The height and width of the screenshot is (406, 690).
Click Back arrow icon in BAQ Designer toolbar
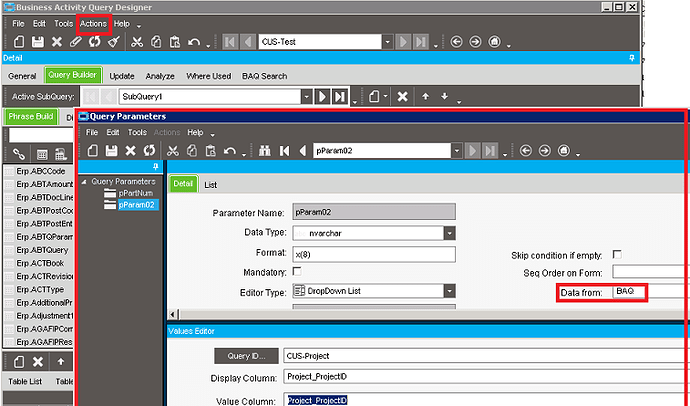[x=456, y=42]
